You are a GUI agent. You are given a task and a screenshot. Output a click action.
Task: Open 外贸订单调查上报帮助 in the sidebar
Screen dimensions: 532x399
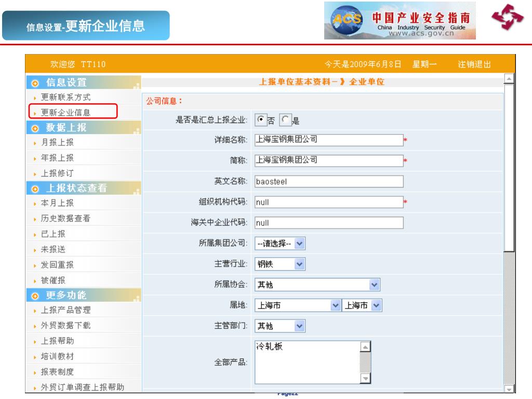83,387
